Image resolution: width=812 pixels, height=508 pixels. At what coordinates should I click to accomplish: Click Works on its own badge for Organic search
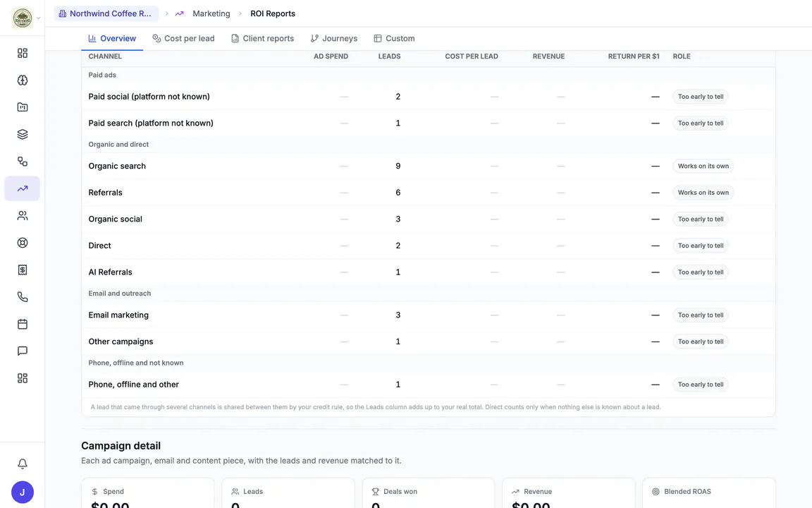(x=703, y=166)
